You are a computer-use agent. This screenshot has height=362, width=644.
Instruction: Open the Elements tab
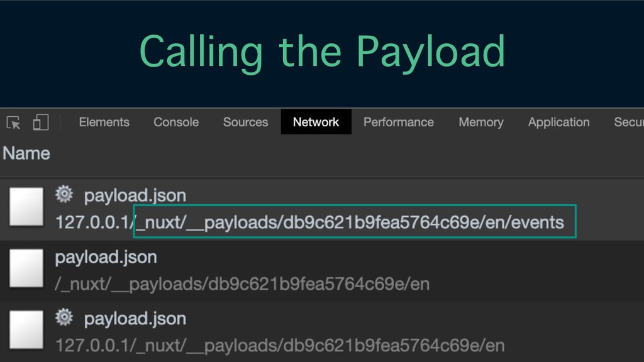pos(104,122)
